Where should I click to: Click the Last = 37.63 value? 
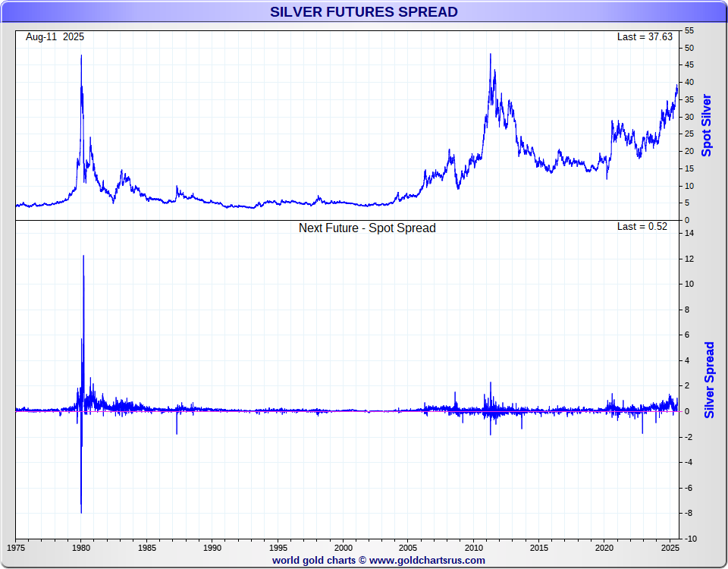click(645, 37)
